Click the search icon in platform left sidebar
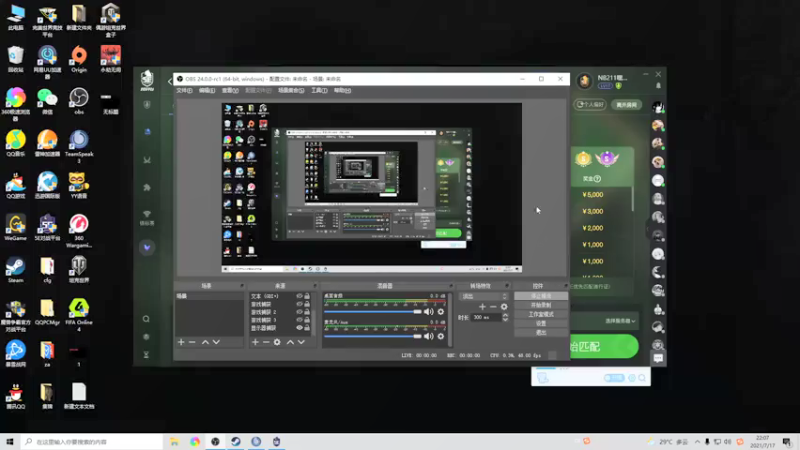 click(x=146, y=319)
